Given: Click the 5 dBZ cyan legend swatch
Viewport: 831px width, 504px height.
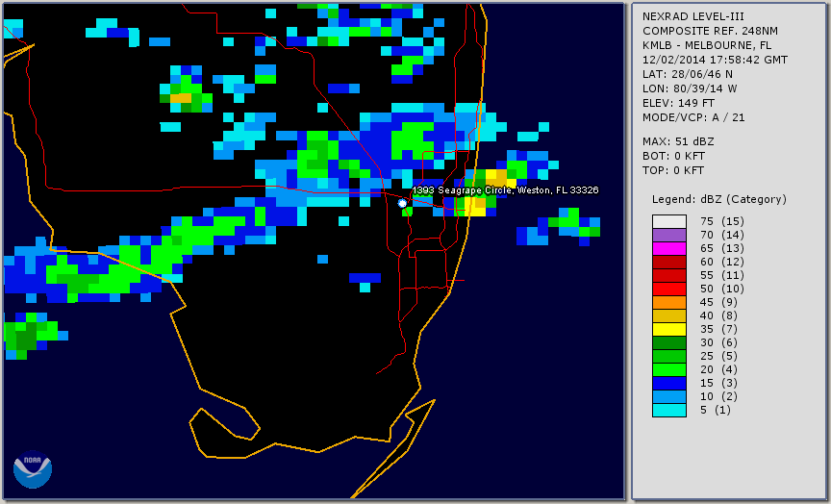Looking at the screenshot, I should [668, 410].
